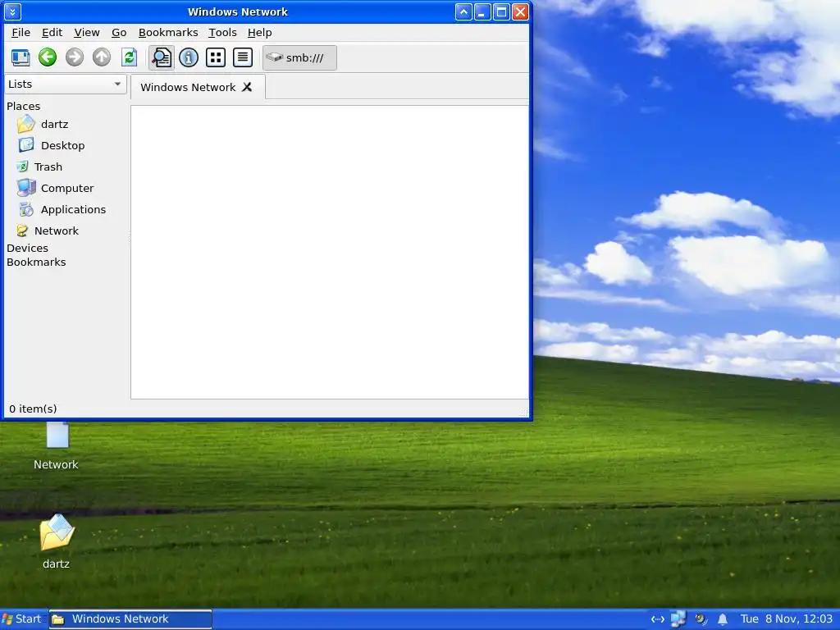
Task: Close the Windows Network tab
Action: point(247,87)
